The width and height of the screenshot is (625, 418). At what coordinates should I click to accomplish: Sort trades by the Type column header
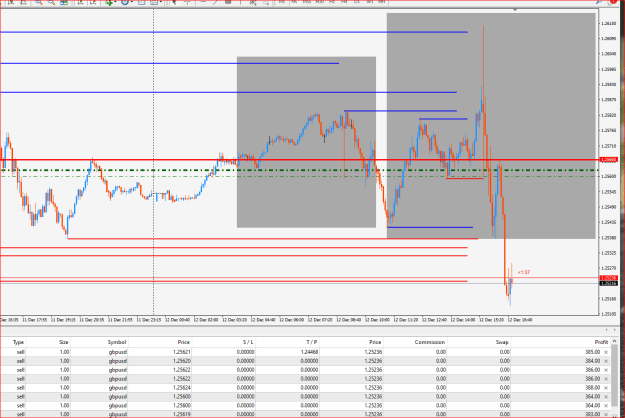[18, 342]
